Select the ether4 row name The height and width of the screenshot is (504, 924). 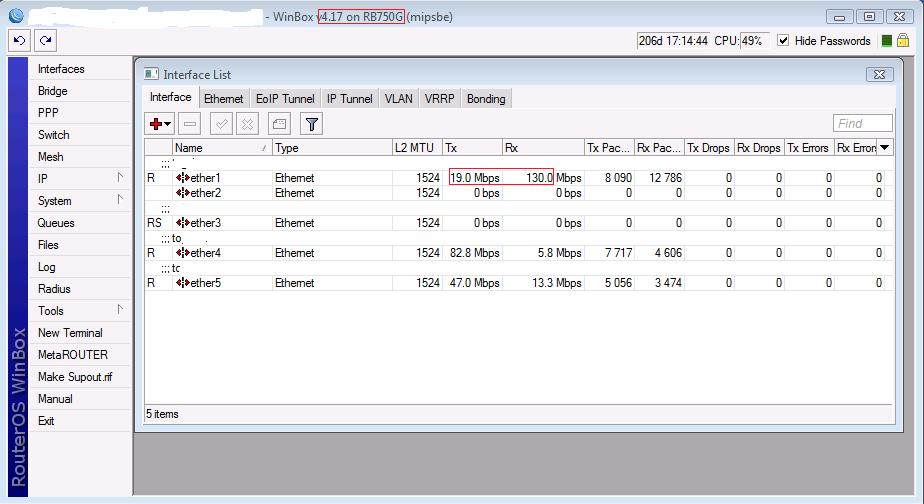pos(206,253)
